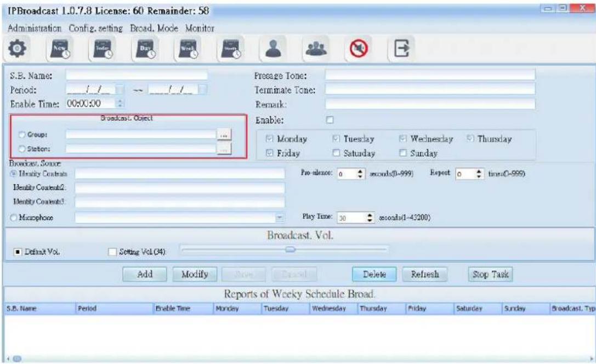Toggle the Saturday checkbox
This screenshot has width=596, height=364.
(x=336, y=153)
